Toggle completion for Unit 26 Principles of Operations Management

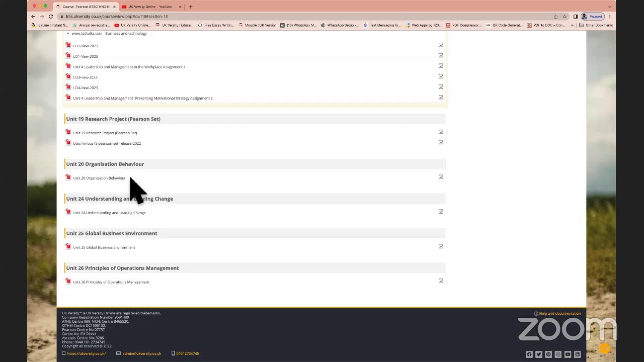(441, 281)
